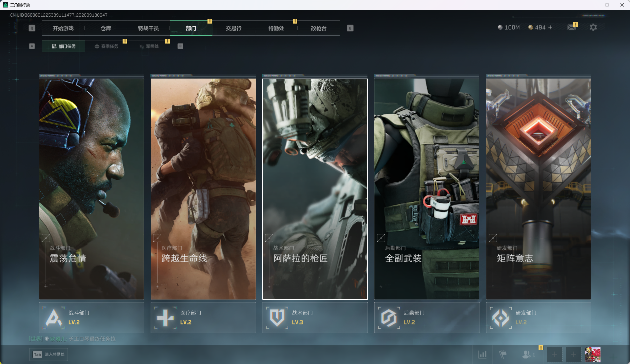Click the 战术部门 LV.3 panel
This screenshot has height=364, width=630.
[315, 318]
